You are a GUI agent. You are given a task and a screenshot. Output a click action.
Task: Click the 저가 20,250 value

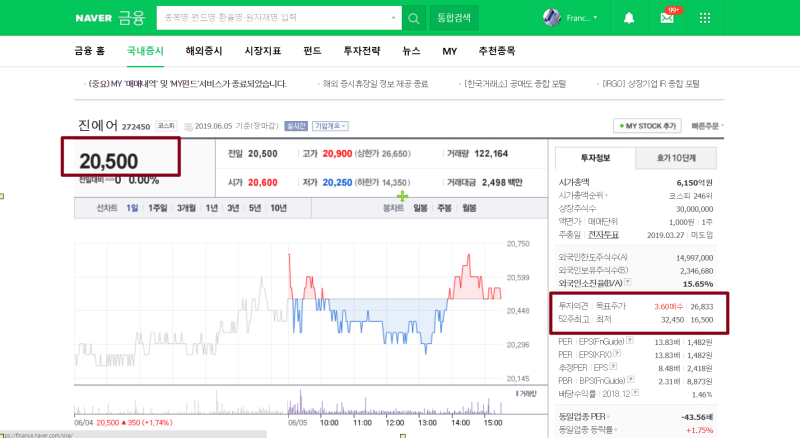point(337,182)
